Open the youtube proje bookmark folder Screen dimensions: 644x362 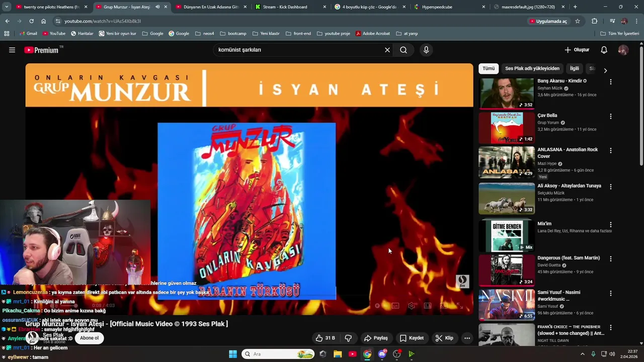click(333, 33)
